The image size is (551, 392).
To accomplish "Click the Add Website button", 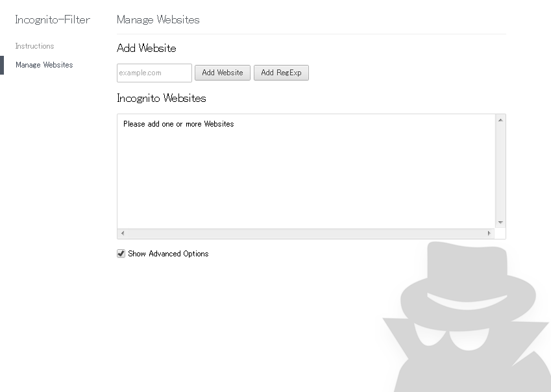I will pos(223,73).
